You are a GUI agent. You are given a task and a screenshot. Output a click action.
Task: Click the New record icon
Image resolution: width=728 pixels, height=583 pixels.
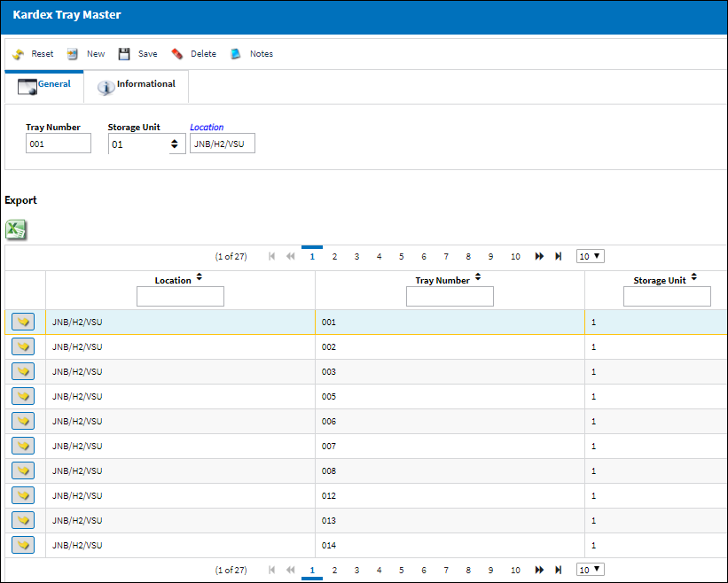click(x=72, y=54)
